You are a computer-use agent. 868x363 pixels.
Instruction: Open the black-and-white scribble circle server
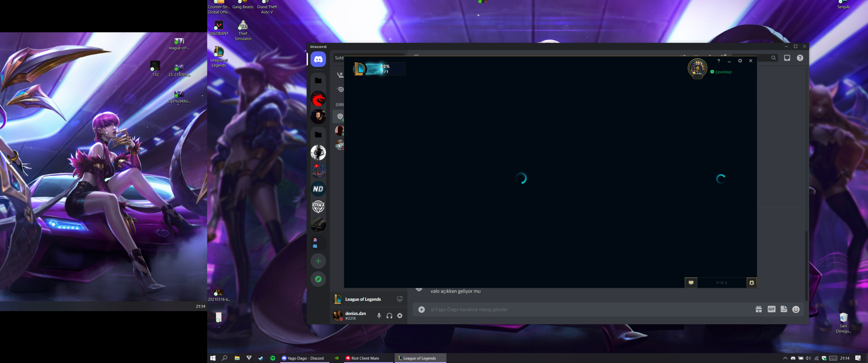318,153
